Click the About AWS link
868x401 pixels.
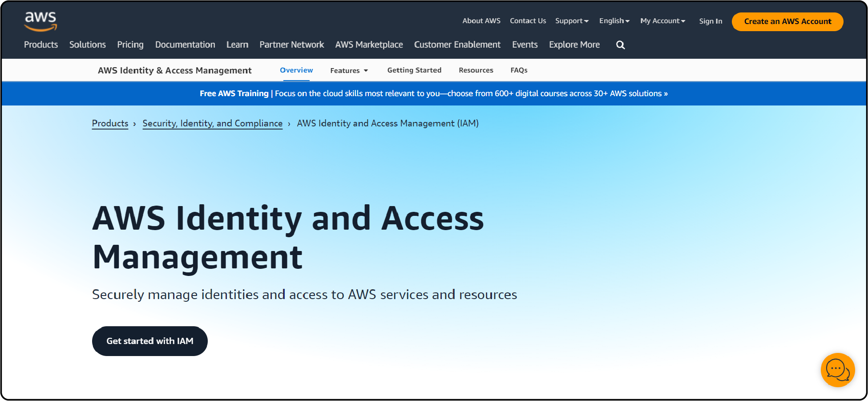[481, 21]
